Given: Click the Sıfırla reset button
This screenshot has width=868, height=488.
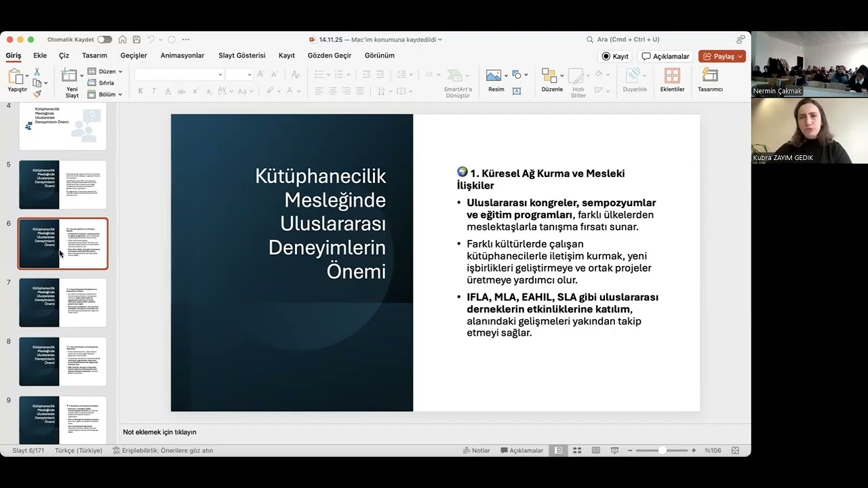Looking at the screenshot, I should click(101, 83).
